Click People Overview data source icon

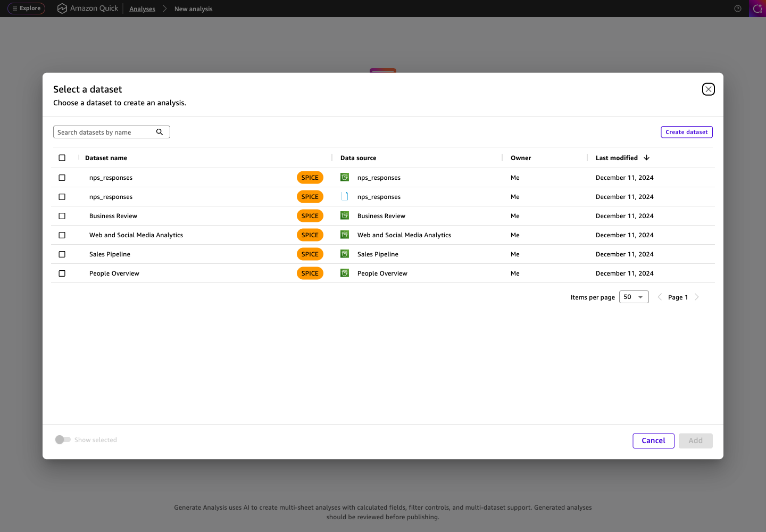345,273
